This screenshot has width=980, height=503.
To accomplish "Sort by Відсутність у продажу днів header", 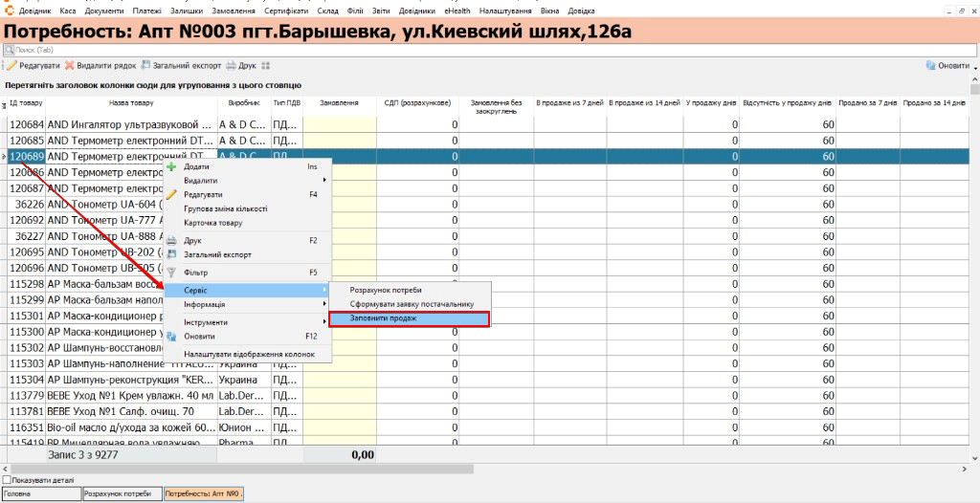I will tap(787, 102).
